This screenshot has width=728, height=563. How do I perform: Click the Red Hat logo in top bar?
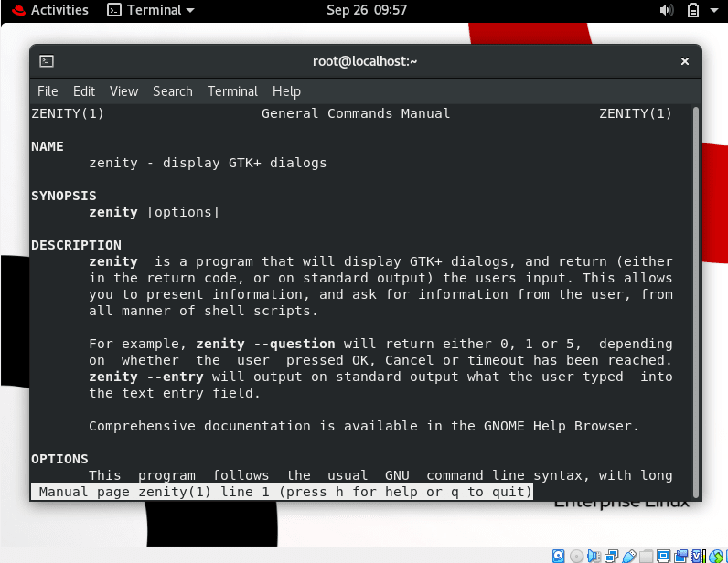click(18, 10)
